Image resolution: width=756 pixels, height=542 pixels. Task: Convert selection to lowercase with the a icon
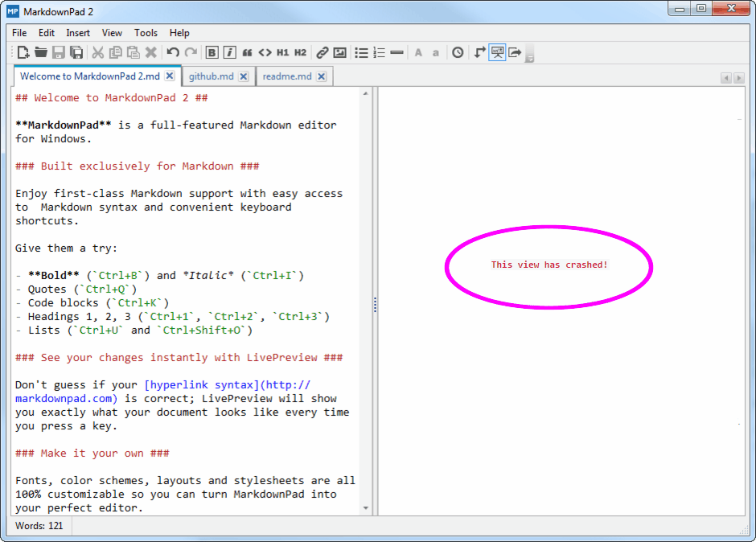click(x=436, y=52)
